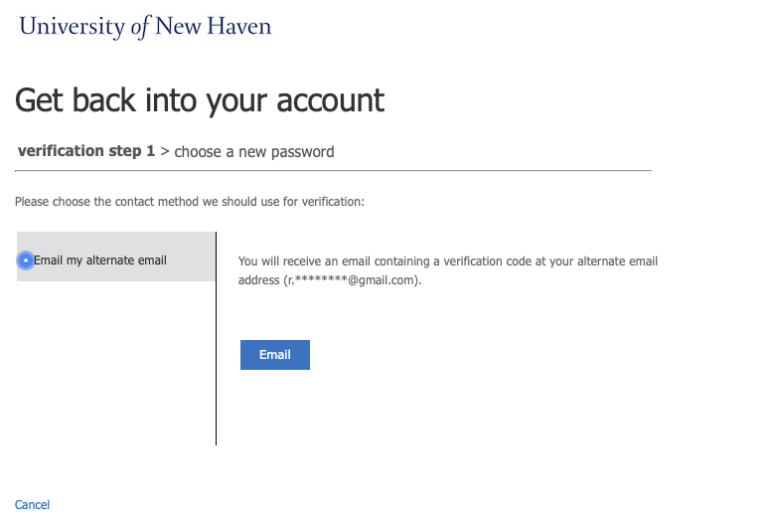The image size is (768, 519).
Task: Click the blue Email button
Action: [x=275, y=355]
